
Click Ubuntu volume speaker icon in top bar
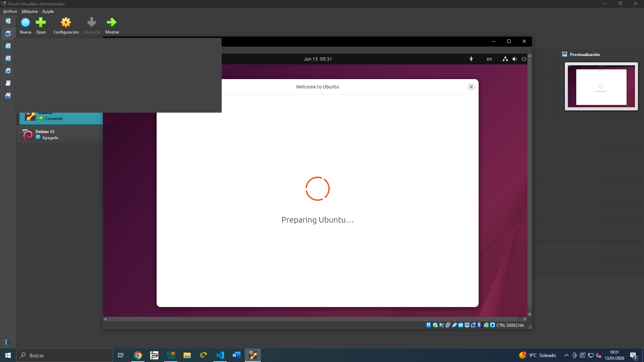click(515, 59)
